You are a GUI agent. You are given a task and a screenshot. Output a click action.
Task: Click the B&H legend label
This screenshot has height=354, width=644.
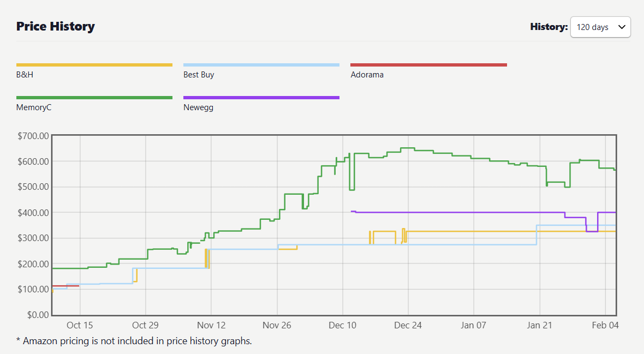[x=25, y=75]
